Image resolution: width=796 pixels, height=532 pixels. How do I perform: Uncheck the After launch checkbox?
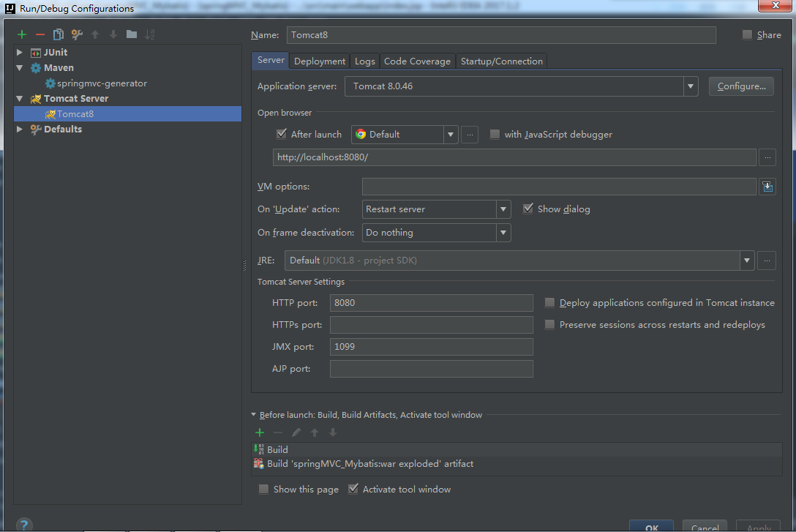pyautogui.click(x=282, y=134)
